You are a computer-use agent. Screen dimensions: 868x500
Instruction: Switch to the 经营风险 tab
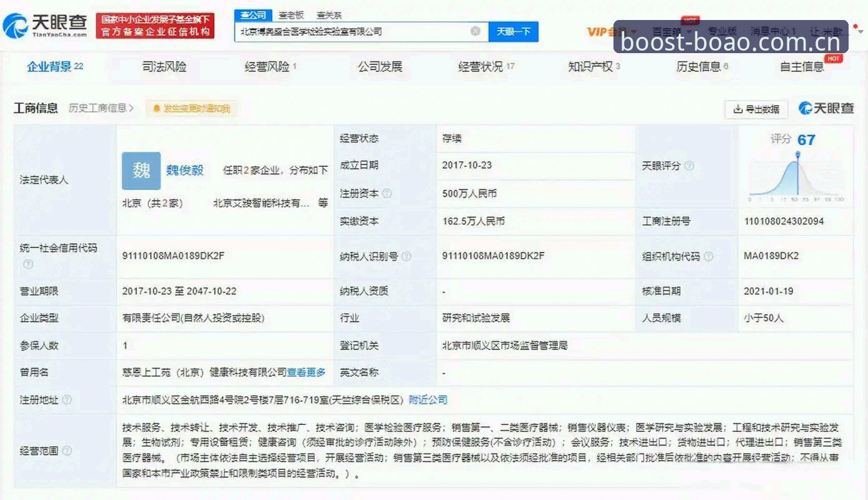270,66
